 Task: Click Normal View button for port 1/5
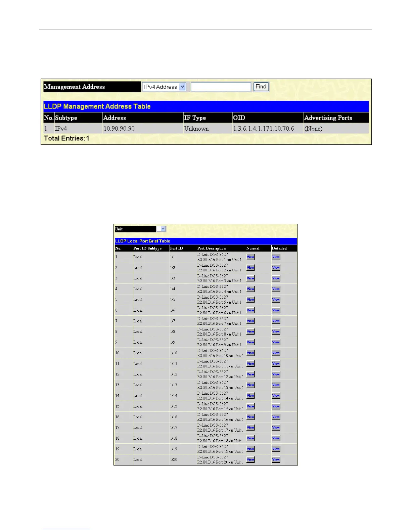[x=250, y=300]
